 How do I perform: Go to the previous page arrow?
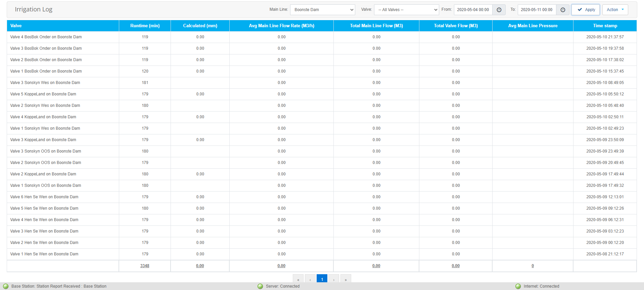pos(310,279)
